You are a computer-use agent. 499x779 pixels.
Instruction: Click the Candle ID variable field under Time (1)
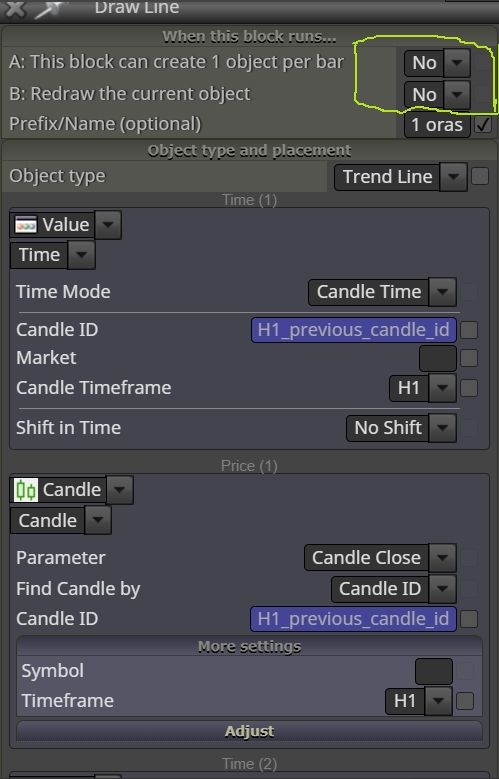[x=354, y=330]
